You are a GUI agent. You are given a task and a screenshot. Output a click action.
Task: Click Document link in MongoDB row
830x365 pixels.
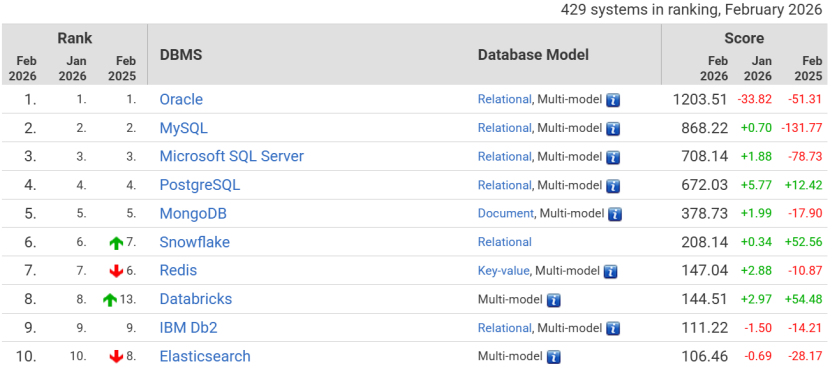tap(506, 214)
